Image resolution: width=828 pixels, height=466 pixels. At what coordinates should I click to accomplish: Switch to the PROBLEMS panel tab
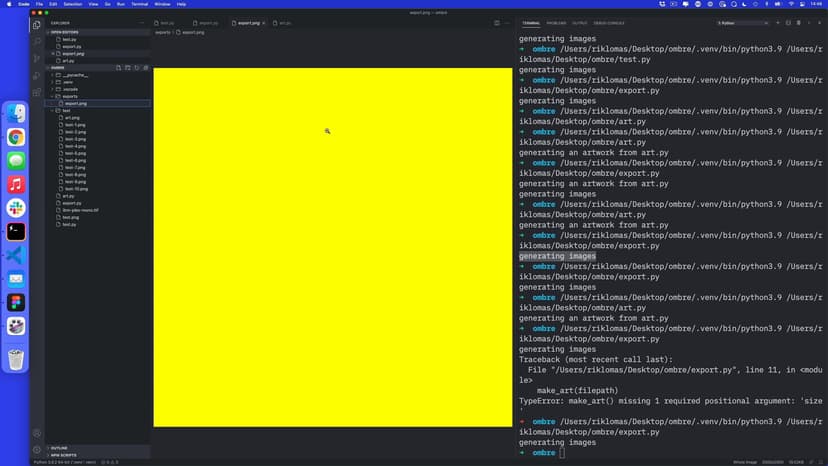pos(556,22)
